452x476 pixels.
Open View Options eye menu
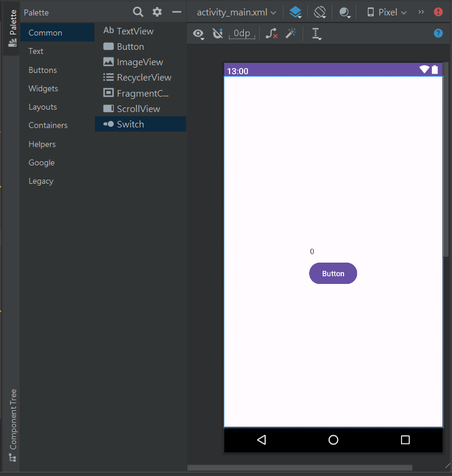(198, 34)
